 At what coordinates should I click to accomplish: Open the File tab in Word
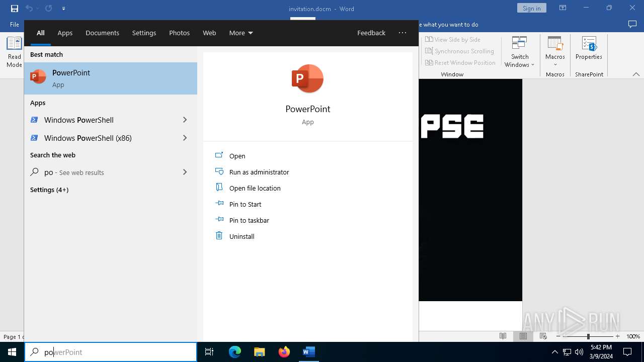15,24
